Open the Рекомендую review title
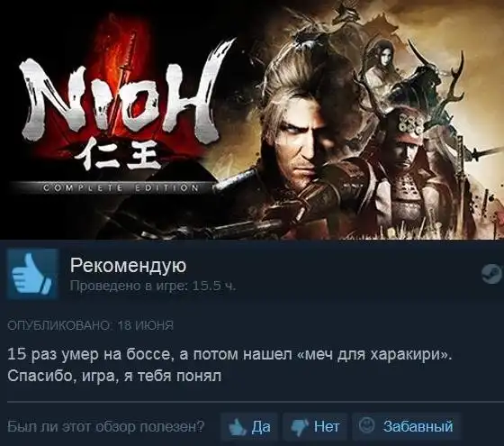This screenshot has width=504, height=446. pos(128,266)
